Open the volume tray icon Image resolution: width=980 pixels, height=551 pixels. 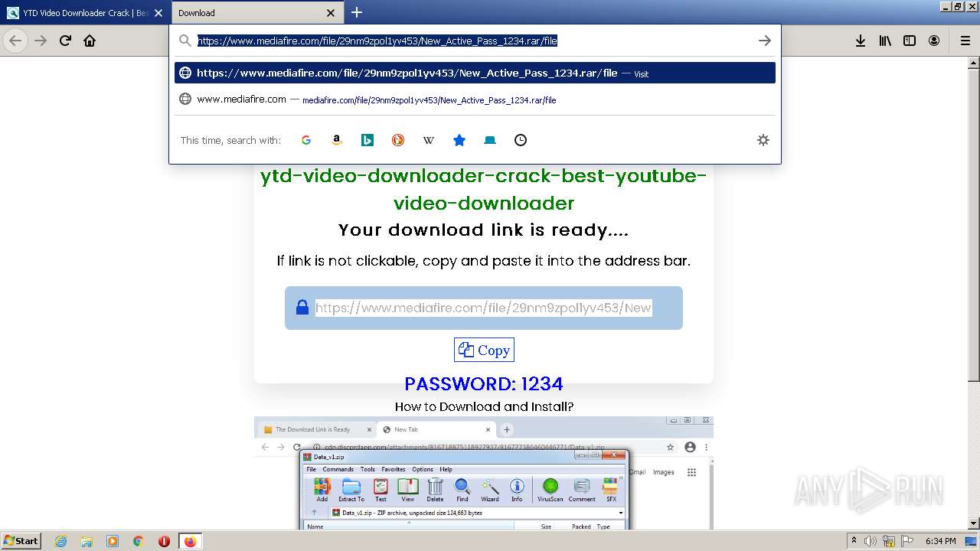point(871,541)
